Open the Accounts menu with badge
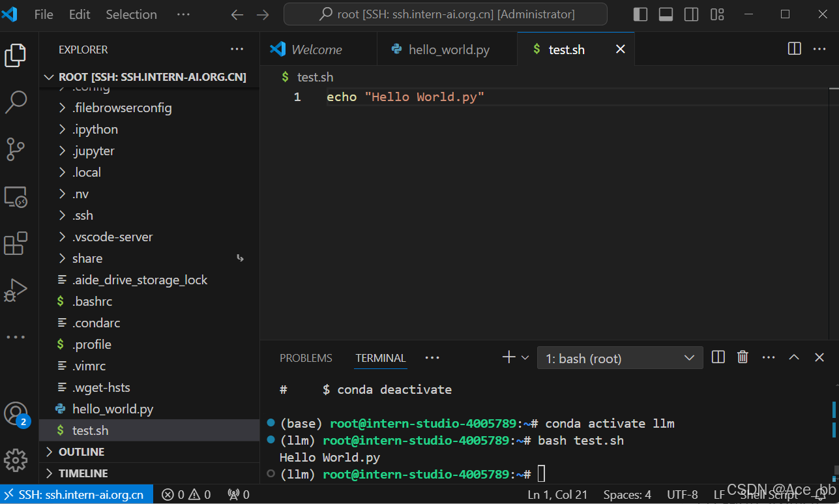The image size is (839, 504). point(16,414)
